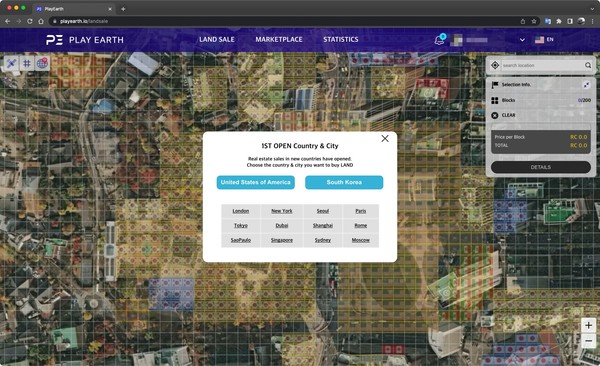Viewport: 600px width, 366px height.
Task: Go to Sydney city link
Action: [323, 240]
